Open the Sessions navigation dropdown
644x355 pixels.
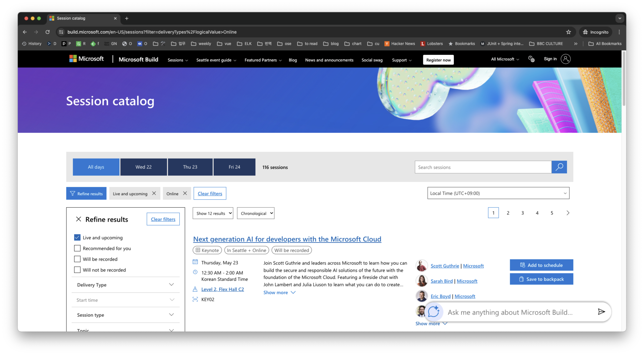(178, 60)
